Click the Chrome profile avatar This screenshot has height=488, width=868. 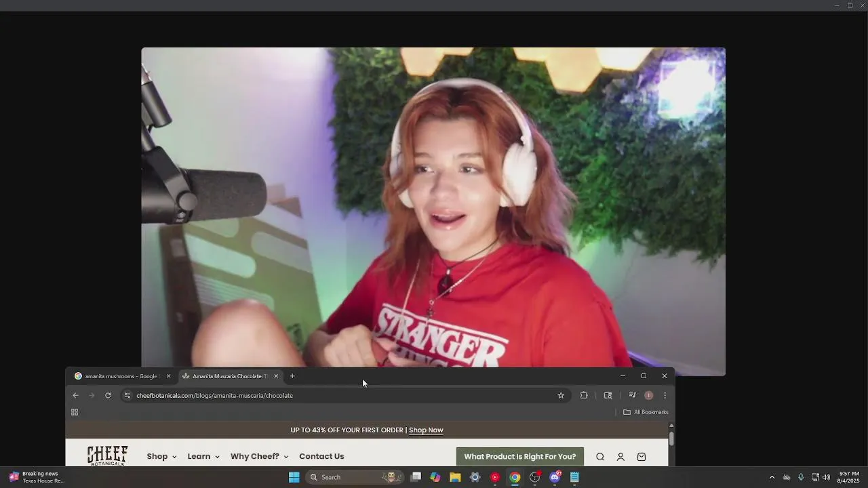[649, 395]
